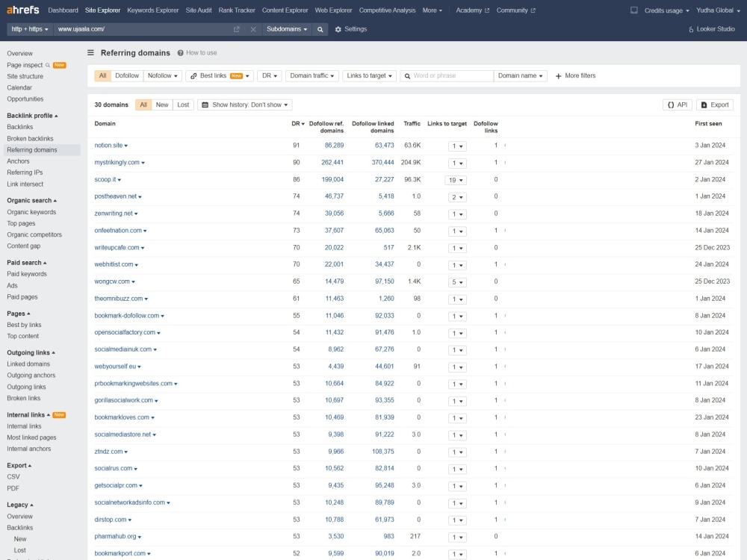Click the API braces button
Viewport: 747px width, 560px height.
(677, 105)
